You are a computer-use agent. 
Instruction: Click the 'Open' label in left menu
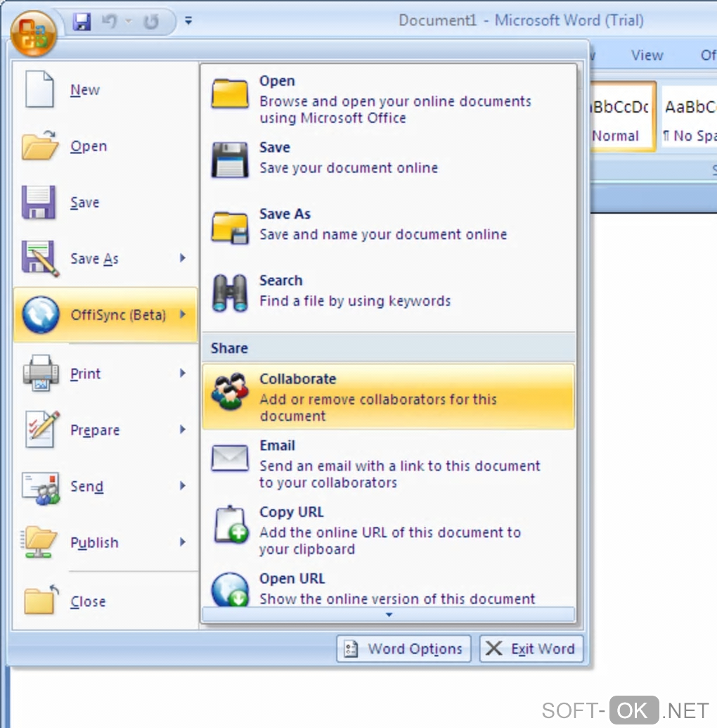(89, 146)
